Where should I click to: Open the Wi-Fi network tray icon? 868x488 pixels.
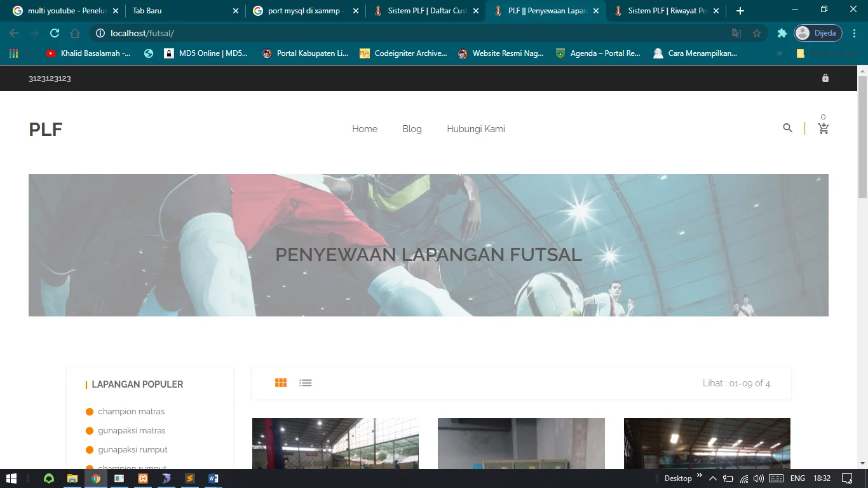tap(744, 478)
